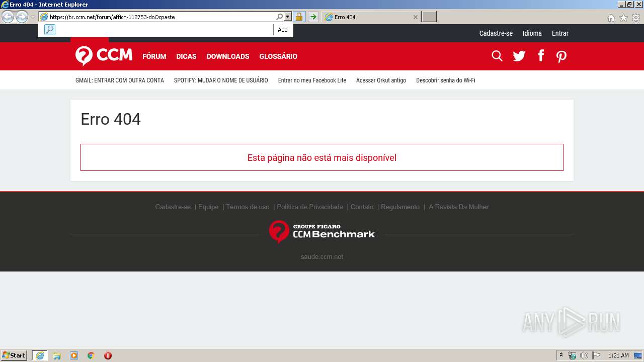Open the Idioma language menu
This screenshot has height=362, width=644.
[x=532, y=33]
